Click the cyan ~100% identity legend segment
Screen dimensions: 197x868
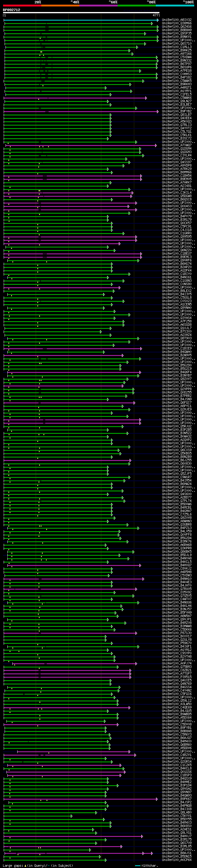pyautogui.click(x=175, y=6)
